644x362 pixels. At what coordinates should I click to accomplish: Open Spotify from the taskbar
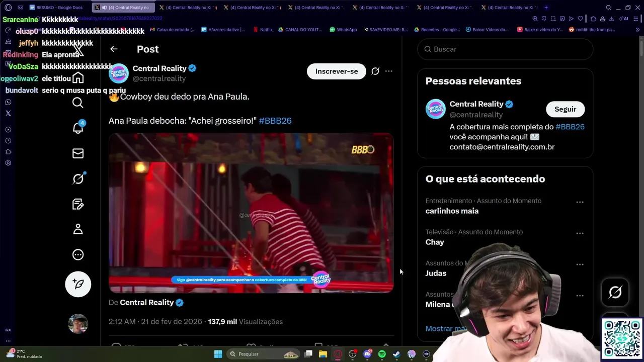coord(382,354)
